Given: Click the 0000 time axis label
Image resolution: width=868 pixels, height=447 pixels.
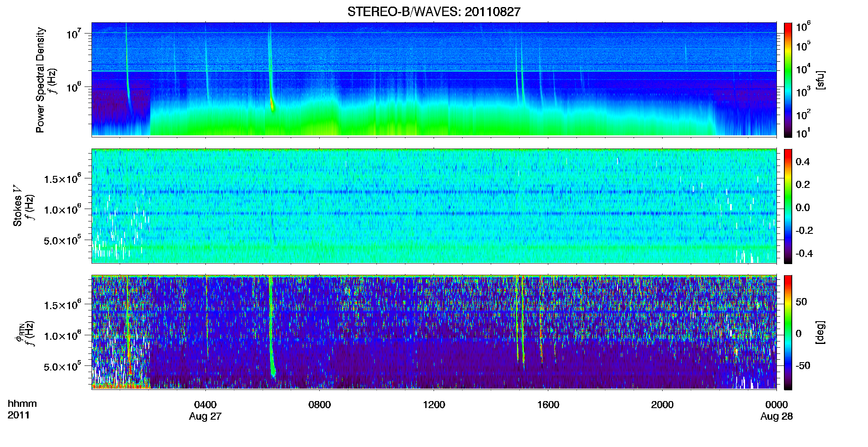Looking at the screenshot, I should pyautogui.click(x=776, y=404).
